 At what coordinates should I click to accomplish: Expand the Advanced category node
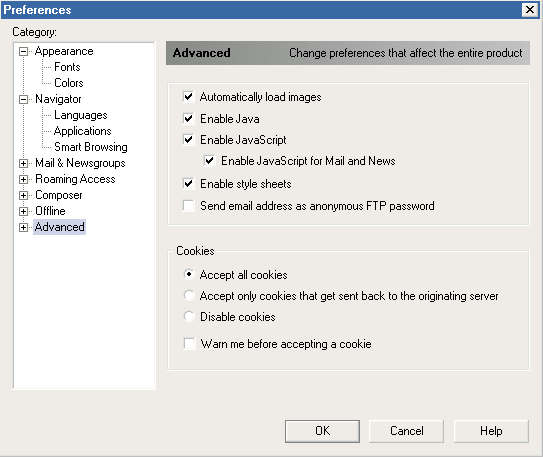(23, 227)
